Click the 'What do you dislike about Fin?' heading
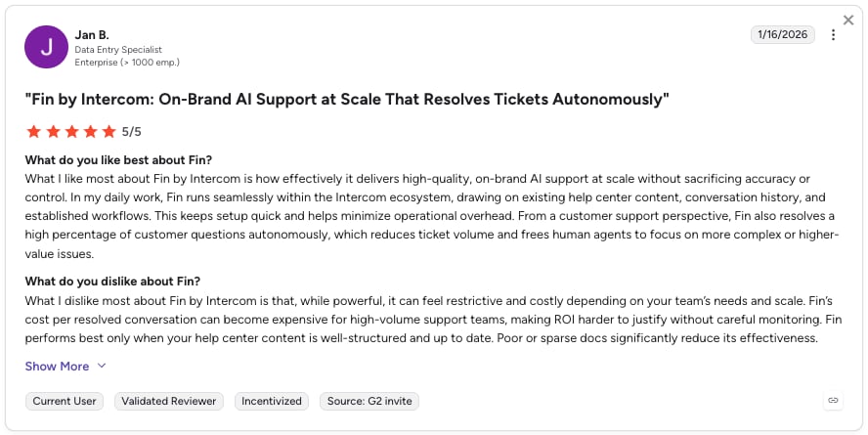The width and height of the screenshot is (868, 435). click(112, 282)
